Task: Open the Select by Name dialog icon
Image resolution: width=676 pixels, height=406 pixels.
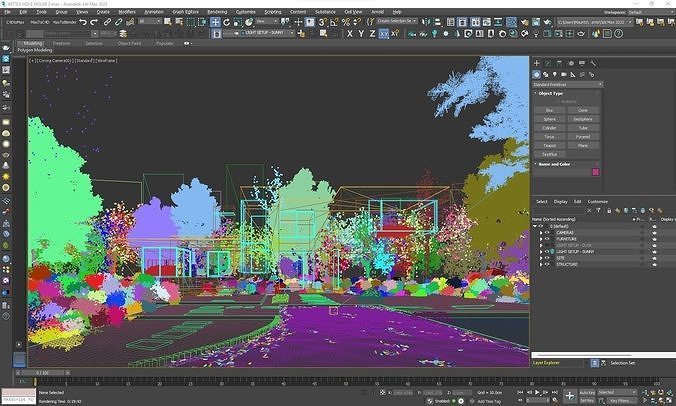Action: (179, 22)
